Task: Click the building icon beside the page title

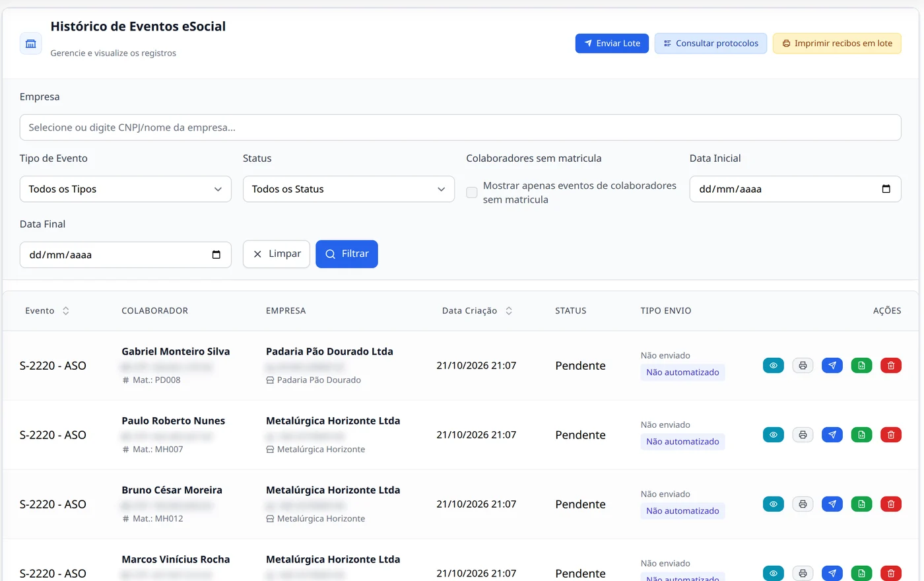Action: [x=30, y=44]
